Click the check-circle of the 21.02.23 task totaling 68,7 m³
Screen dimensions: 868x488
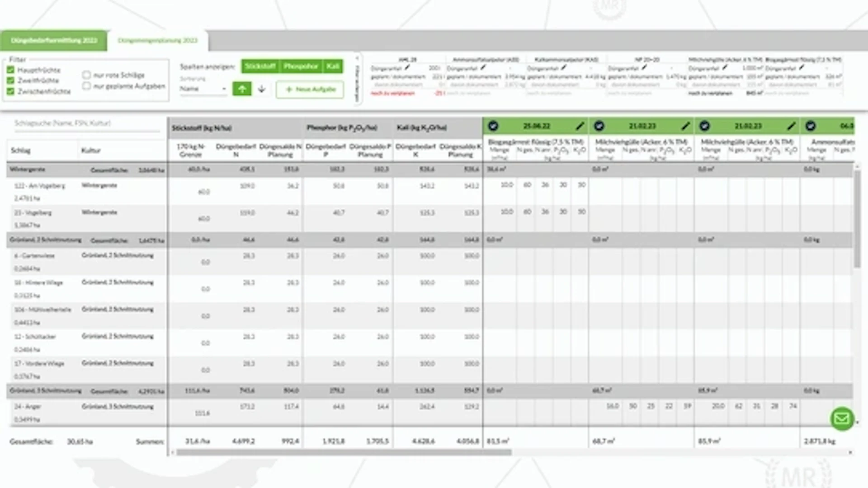tap(599, 126)
